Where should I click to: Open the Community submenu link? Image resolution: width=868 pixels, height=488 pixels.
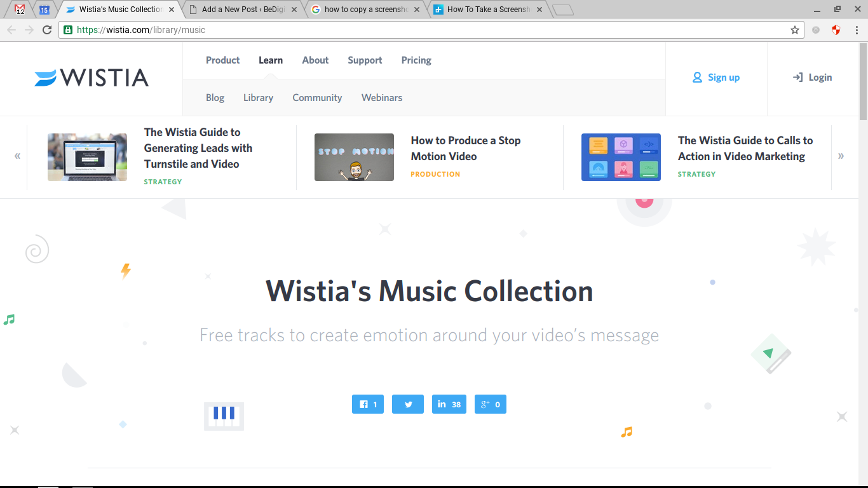317,98
